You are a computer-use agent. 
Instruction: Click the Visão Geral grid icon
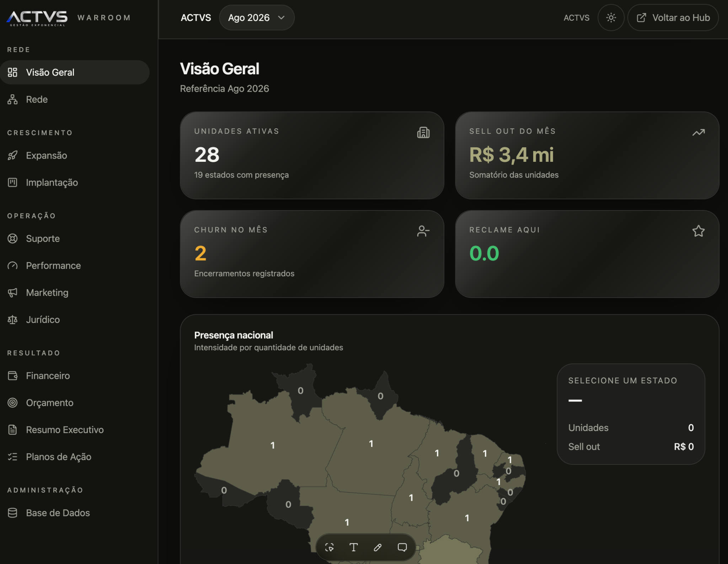(x=12, y=72)
